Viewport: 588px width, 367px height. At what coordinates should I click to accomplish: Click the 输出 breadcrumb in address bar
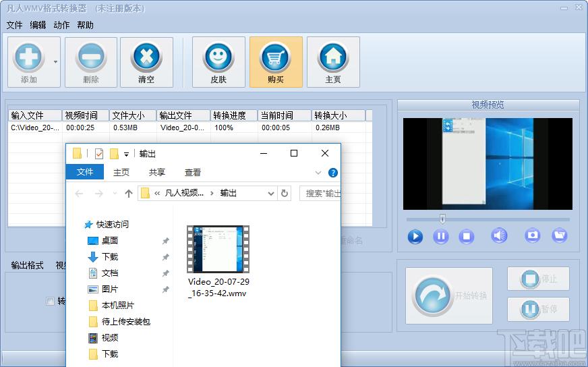229,193
